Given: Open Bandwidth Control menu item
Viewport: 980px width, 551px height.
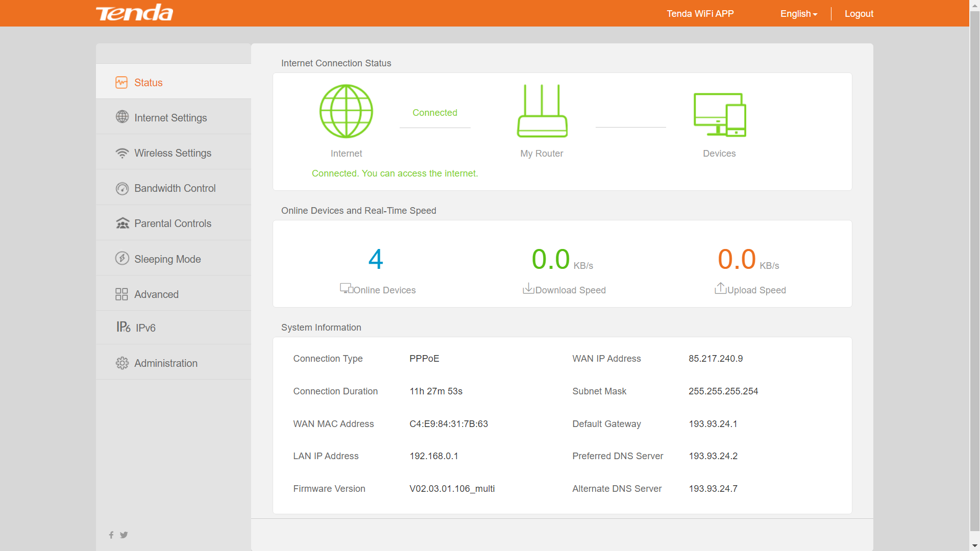Looking at the screenshot, I should [174, 187].
